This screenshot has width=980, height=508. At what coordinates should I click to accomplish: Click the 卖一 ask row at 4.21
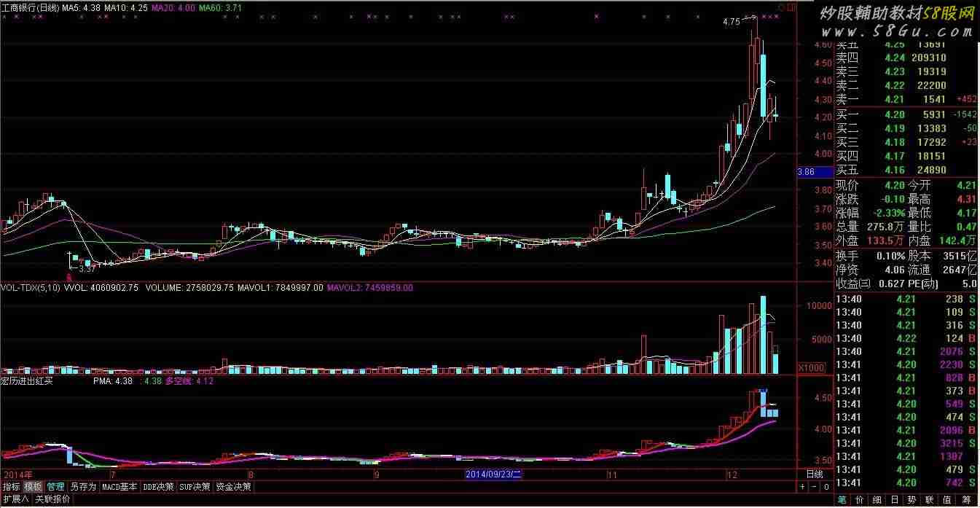coord(906,99)
